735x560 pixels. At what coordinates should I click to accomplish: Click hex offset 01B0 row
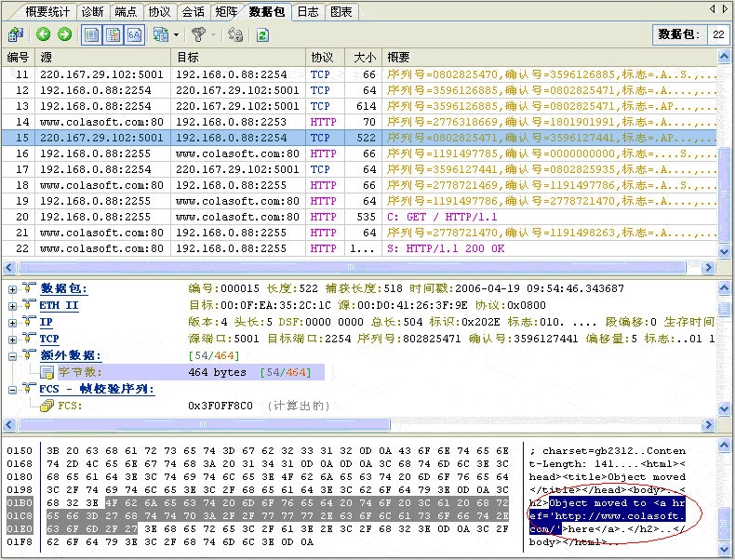[x=20, y=503]
